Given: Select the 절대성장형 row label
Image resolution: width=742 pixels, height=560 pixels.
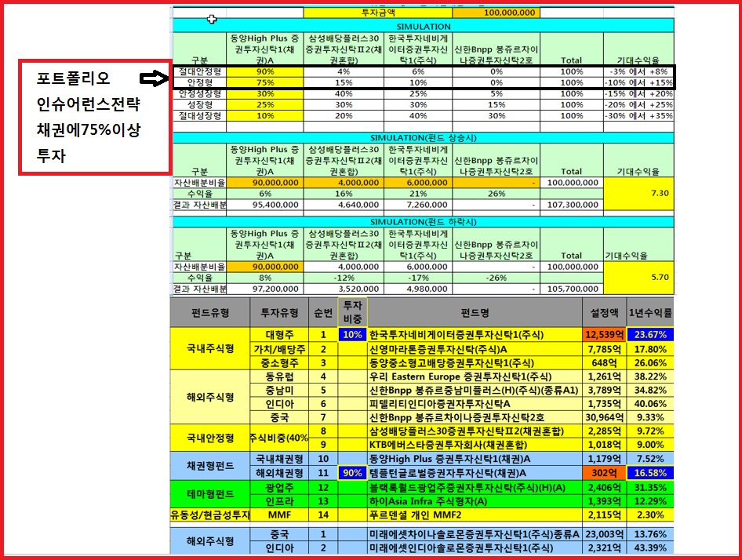Looking at the screenshot, I should [x=200, y=115].
